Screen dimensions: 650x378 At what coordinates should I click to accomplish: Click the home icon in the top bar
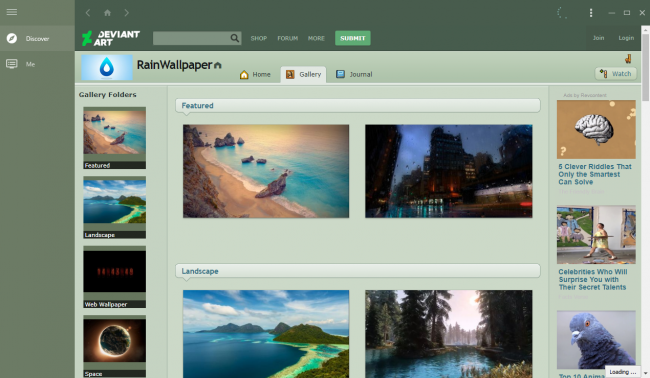[107, 13]
